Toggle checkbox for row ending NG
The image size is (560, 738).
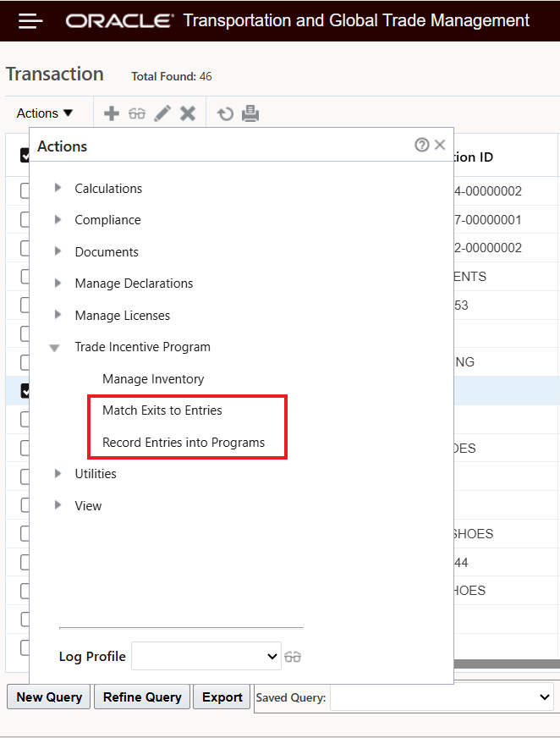pyautogui.click(x=25, y=362)
